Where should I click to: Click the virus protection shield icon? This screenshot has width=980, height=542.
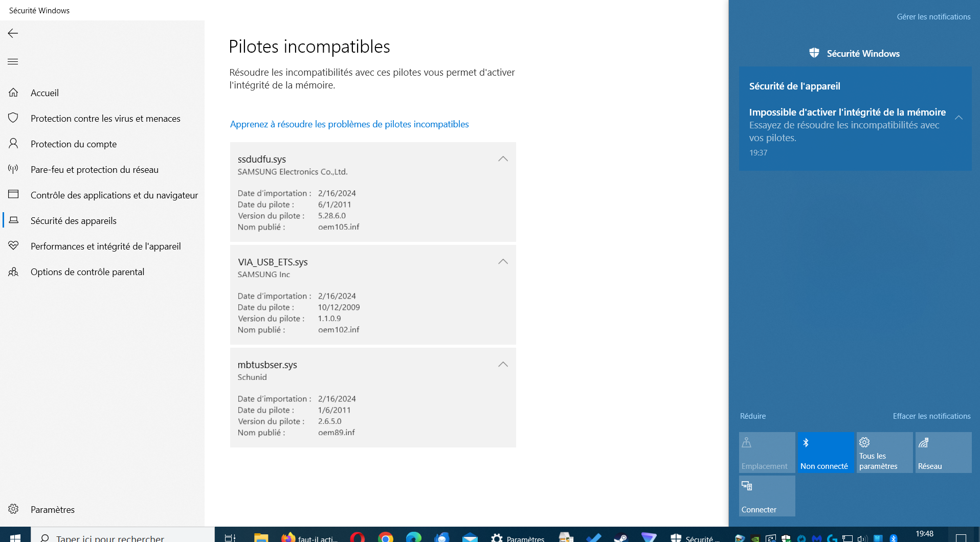point(13,118)
